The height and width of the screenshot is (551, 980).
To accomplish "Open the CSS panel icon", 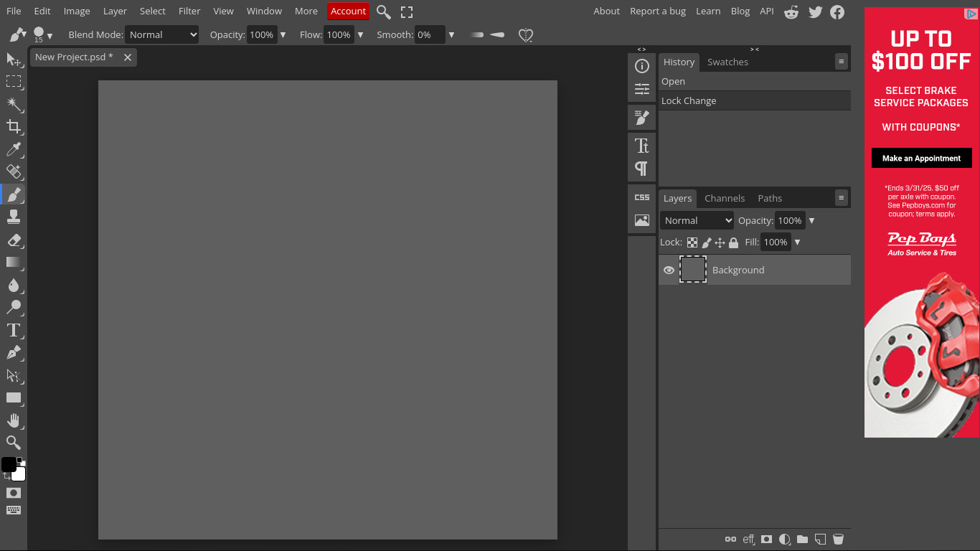I will (x=642, y=197).
